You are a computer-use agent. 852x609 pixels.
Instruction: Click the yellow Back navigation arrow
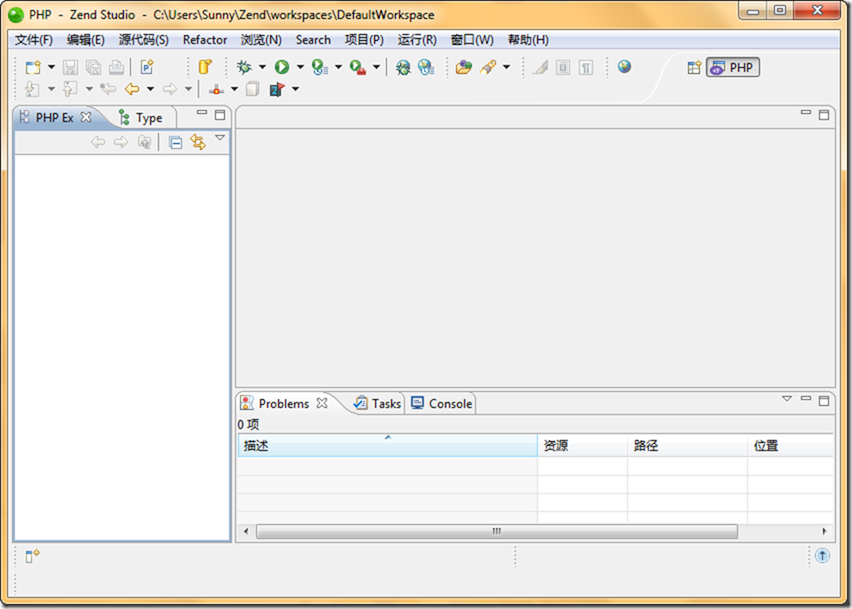point(131,89)
